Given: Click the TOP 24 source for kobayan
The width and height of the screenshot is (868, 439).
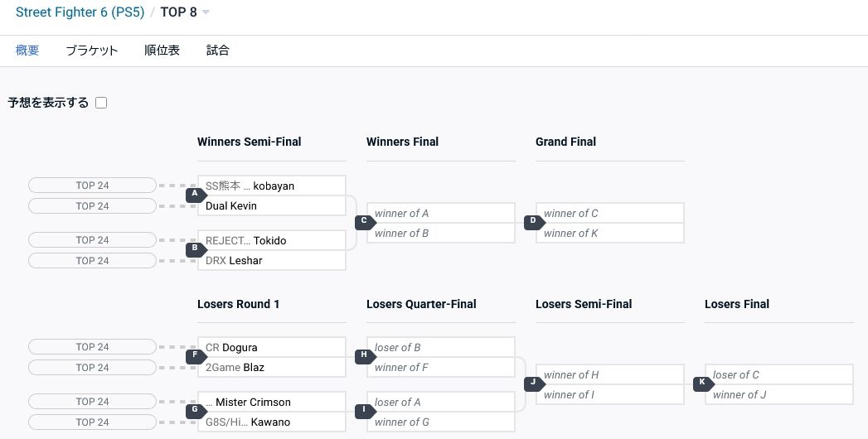Looking at the screenshot, I should pyautogui.click(x=92, y=186).
